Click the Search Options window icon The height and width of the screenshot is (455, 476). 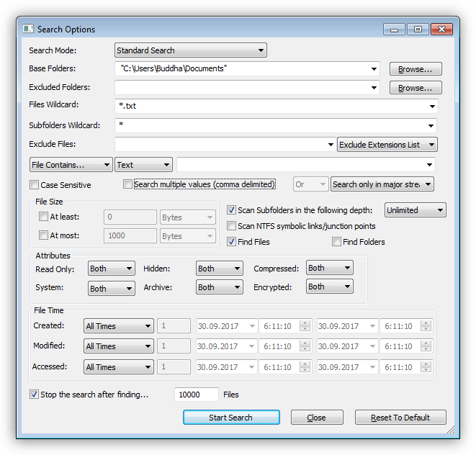pyautogui.click(x=28, y=29)
